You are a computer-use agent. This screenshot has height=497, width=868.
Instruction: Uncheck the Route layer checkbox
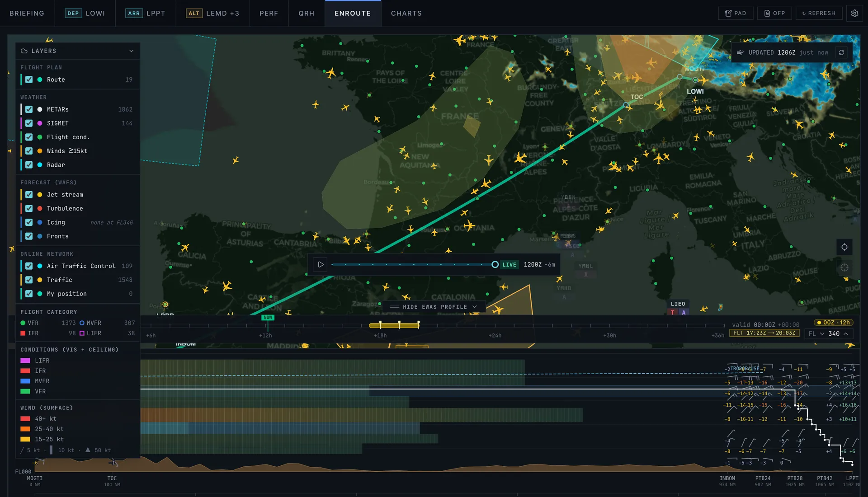29,80
